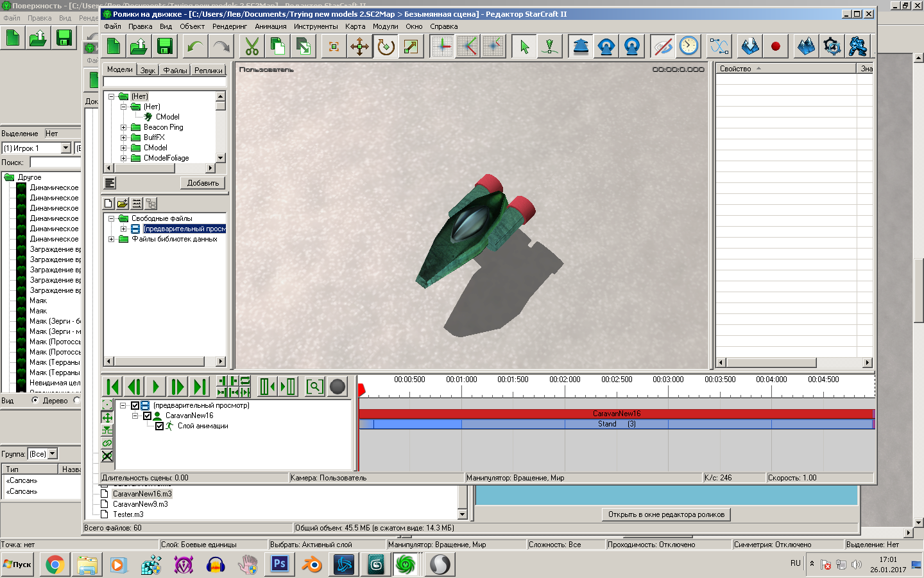The height and width of the screenshot is (578, 924).
Task: Switch to the Звук tab
Action: pos(148,70)
